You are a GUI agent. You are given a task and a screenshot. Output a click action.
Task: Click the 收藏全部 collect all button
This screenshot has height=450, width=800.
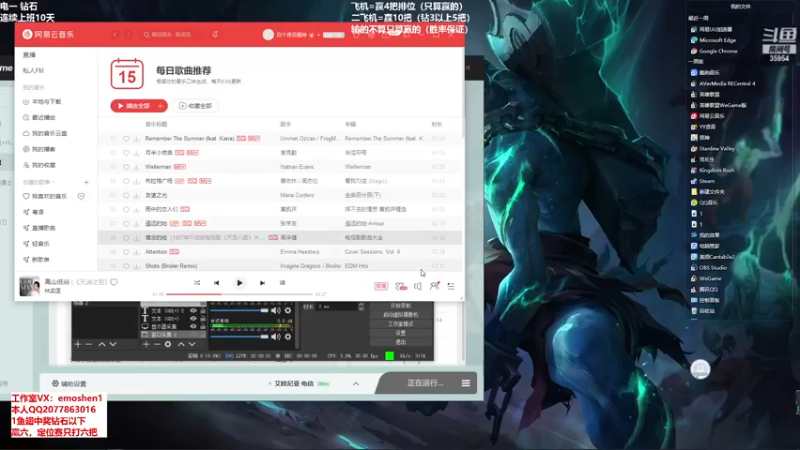pyautogui.click(x=195, y=106)
